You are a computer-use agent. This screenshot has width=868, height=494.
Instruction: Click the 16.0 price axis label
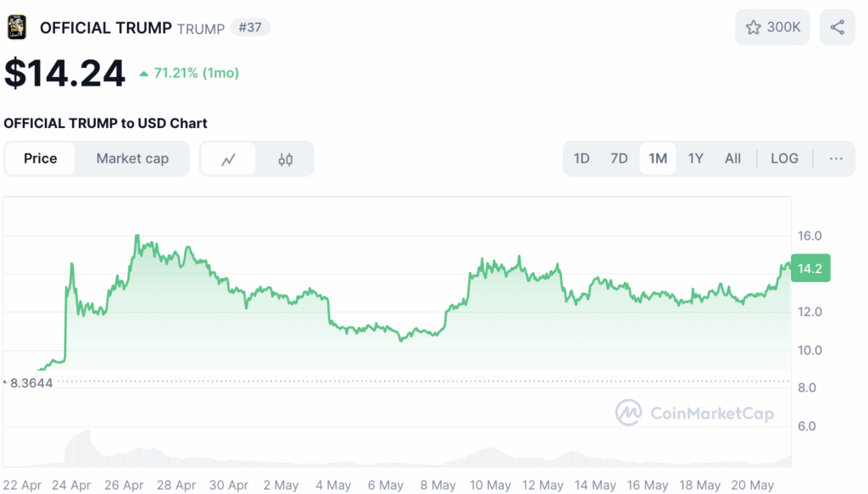[x=810, y=236]
